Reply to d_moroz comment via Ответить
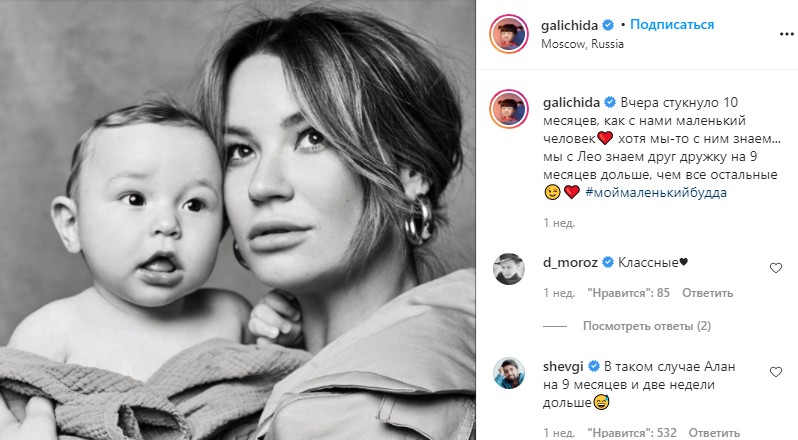Image resolution: width=798 pixels, height=440 pixels. (707, 293)
